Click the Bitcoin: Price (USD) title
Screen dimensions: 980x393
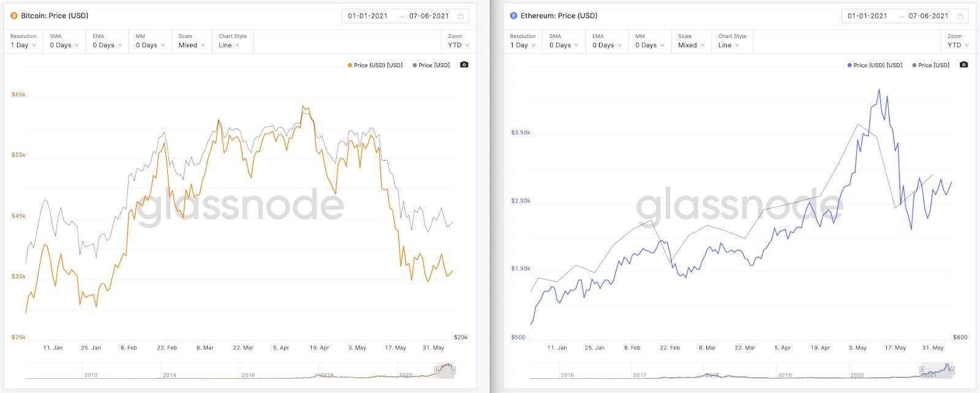click(55, 16)
